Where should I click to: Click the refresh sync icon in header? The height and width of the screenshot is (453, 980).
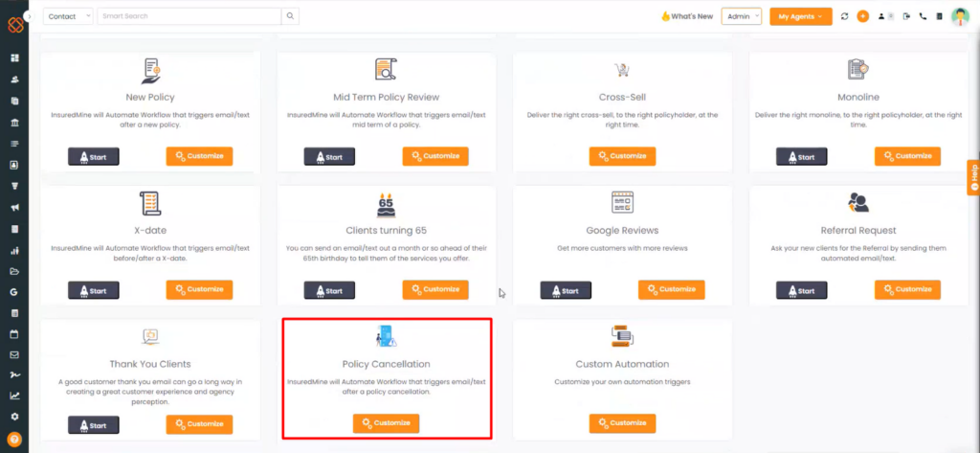pos(844,17)
